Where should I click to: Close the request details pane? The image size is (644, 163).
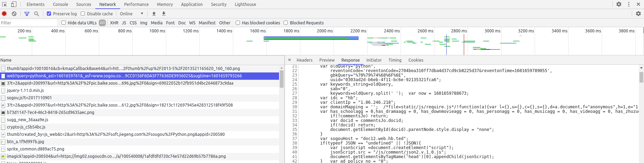[290, 60]
